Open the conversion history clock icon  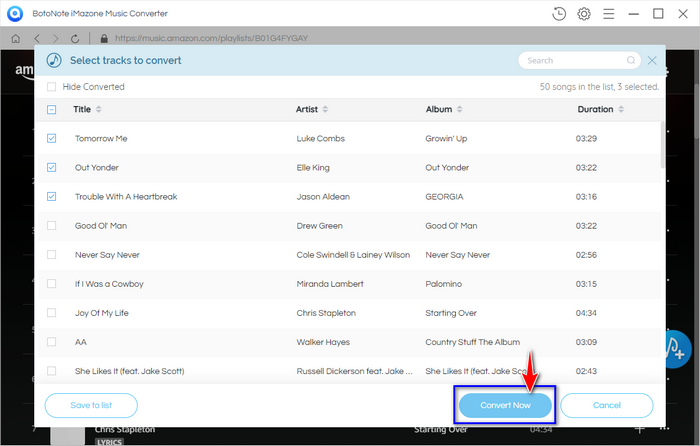pos(559,14)
